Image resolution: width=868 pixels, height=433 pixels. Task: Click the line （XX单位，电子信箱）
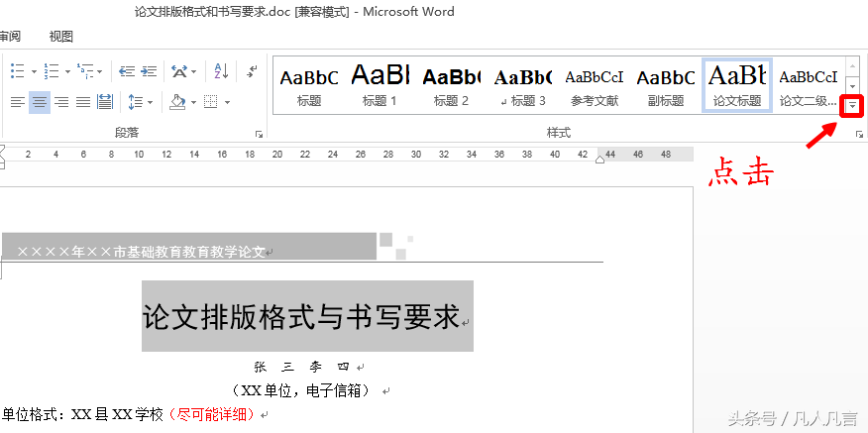point(301,390)
